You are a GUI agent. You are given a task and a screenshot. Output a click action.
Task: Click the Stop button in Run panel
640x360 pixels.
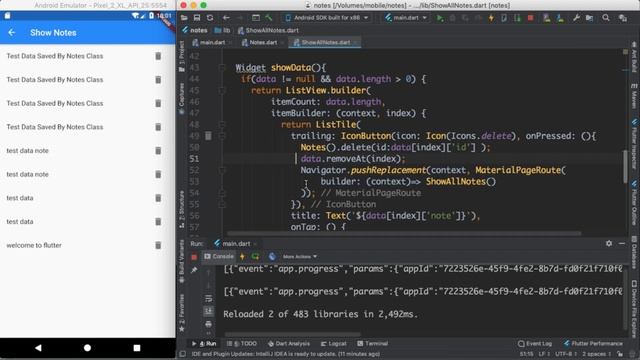point(194,257)
